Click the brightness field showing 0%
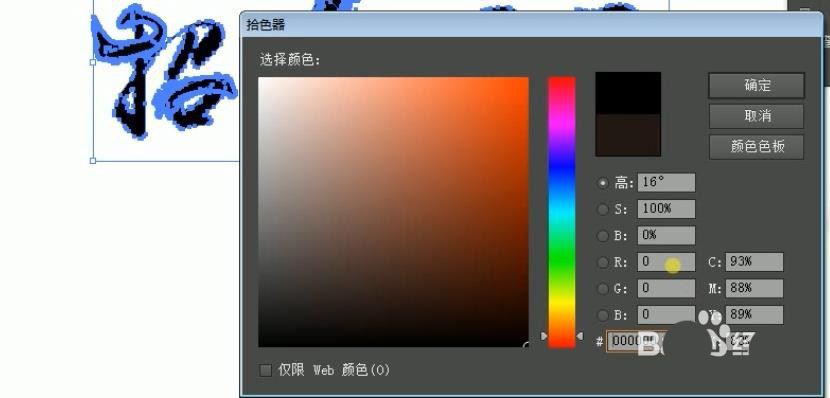830x398 pixels. (x=666, y=236)
